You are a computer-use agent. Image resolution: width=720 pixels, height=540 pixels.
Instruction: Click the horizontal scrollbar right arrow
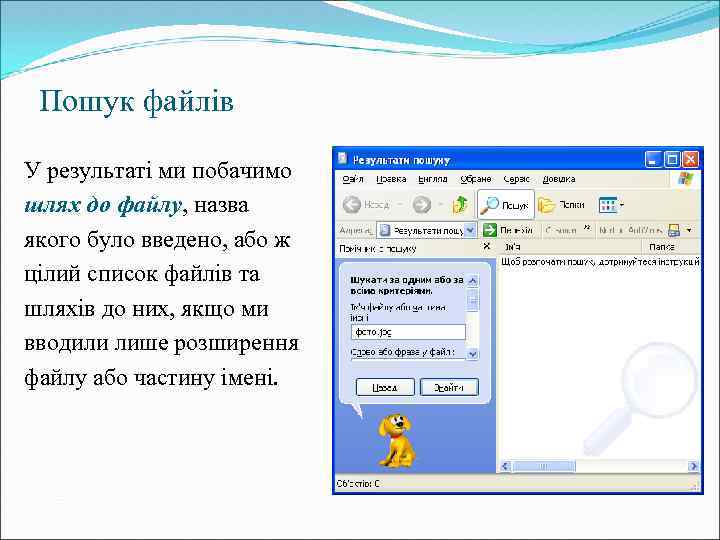tap(693, 466)
